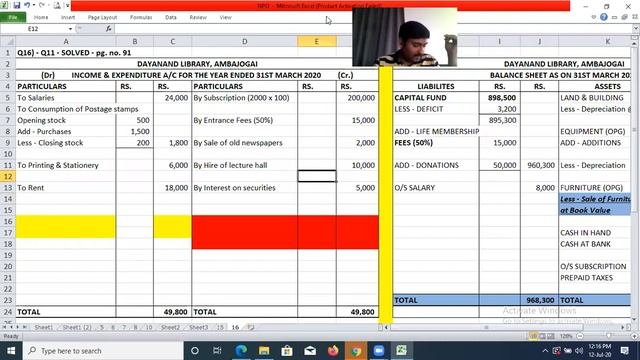
Task: Open the Sheet1 (2) worksheet tab
Action: (x=77, y=327)
